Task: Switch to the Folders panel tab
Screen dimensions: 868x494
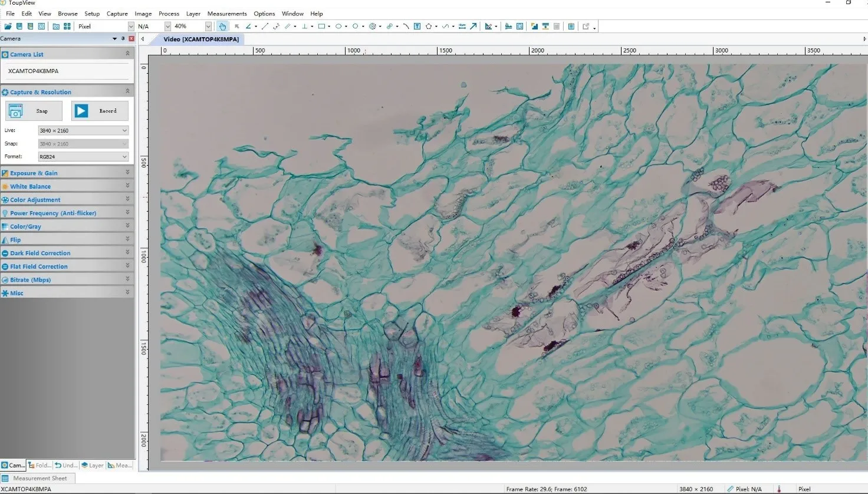Action: (40, 465)
